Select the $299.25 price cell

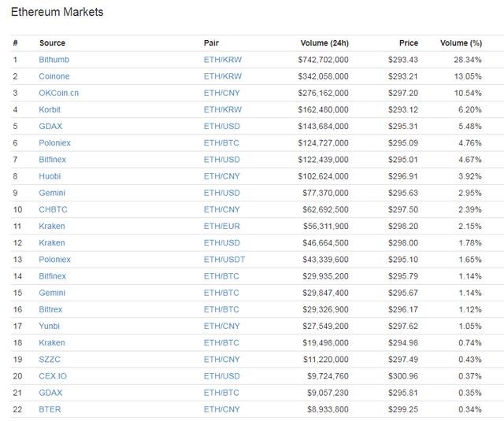[403, 410]
